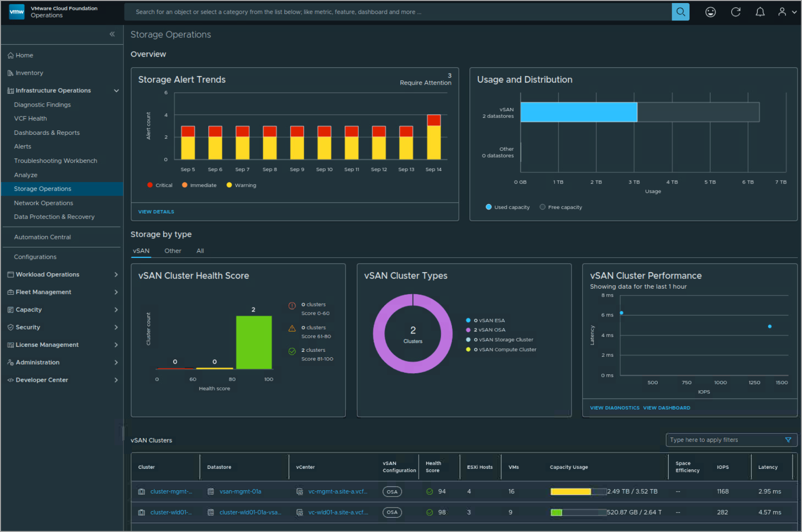
Task: Open the notifications bell
Action: point(760,12)
